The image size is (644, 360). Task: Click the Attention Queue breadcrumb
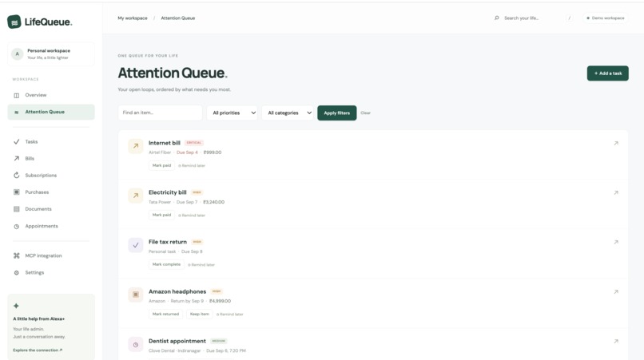pos(178,18)
